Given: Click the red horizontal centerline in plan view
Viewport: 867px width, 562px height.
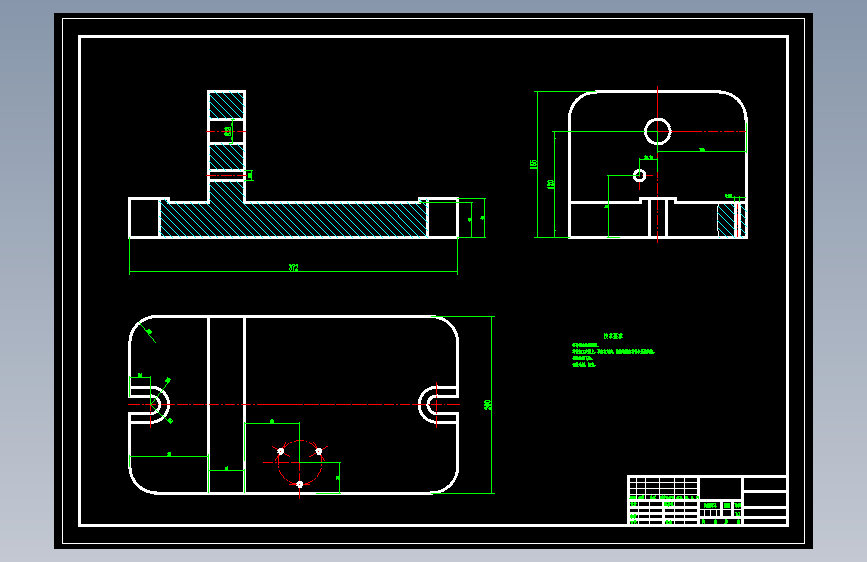Looking at the screenshot, I should click(294, 405).
